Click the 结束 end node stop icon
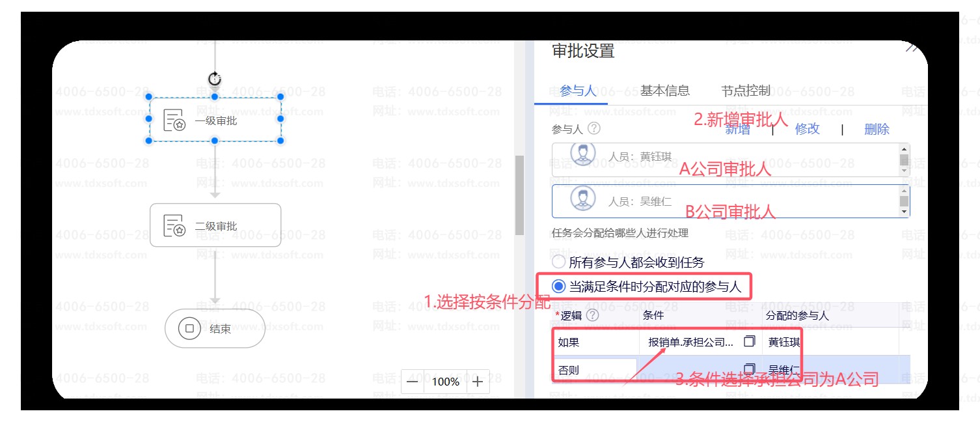This screenshot has height=422, width=980. (x=189, y=329)
